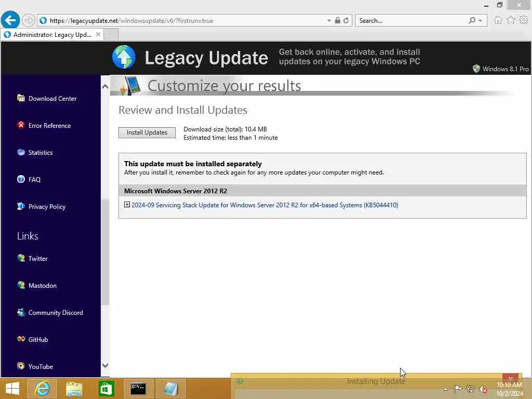Open the address bar autocomplete dropdown
The height and width of the screenshot is (399, 532).
coord(329,21)
